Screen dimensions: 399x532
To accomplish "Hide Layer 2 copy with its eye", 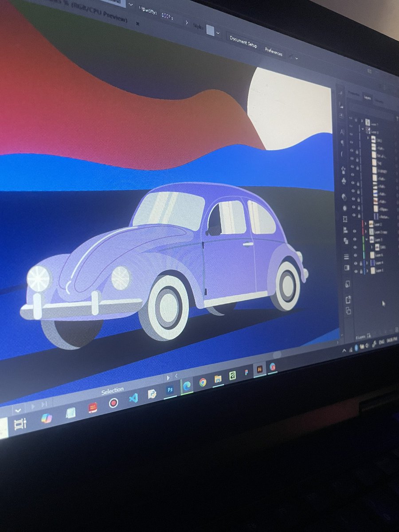I will [355, 231].
